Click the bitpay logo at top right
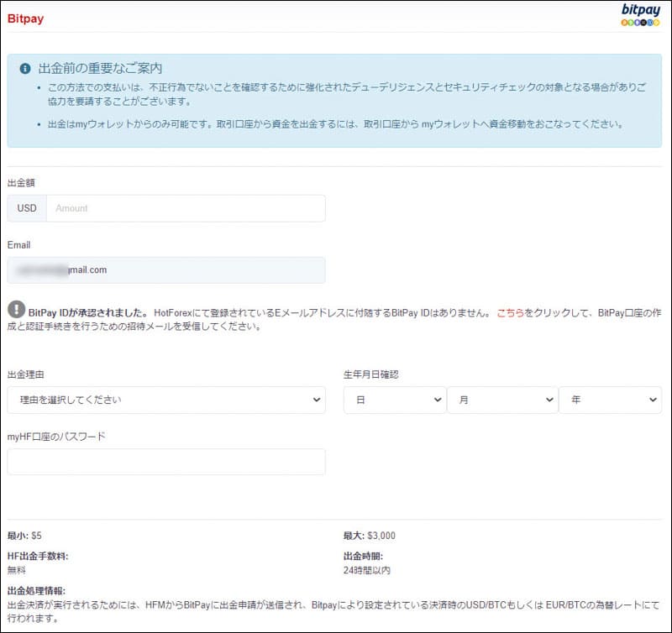Viewport: 672px width, 633px height. (x=641, y=15)
